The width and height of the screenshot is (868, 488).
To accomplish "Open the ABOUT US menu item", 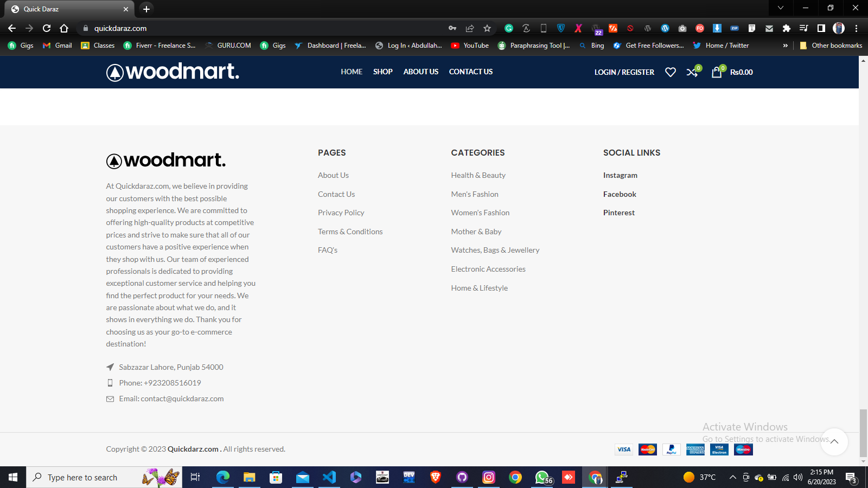I will click(x=421, y=72).
